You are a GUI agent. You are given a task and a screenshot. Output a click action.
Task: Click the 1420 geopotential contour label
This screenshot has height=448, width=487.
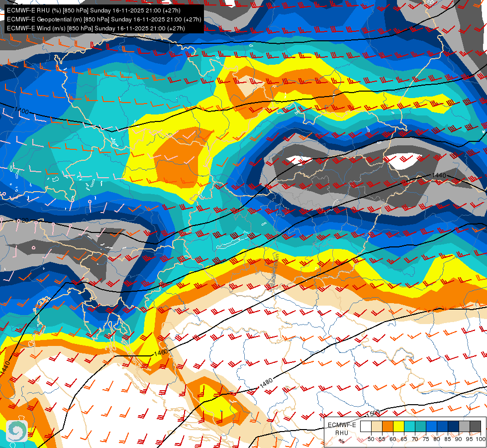pos(22,221)
